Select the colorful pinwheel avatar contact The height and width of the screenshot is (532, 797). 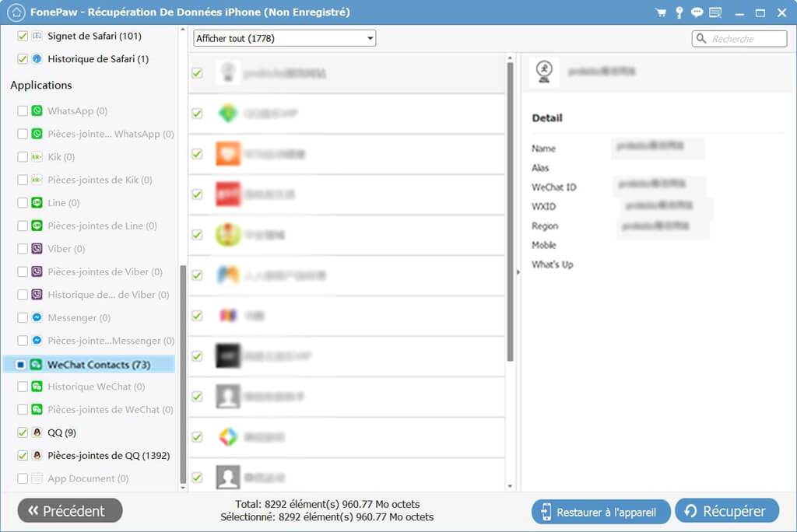tap(346, 437)
